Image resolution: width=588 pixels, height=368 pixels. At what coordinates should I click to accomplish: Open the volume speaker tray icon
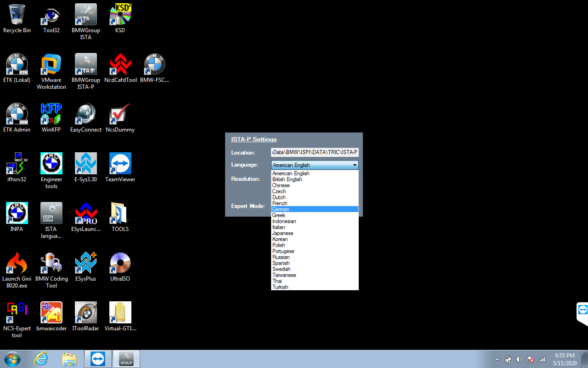tap(520, 359)
